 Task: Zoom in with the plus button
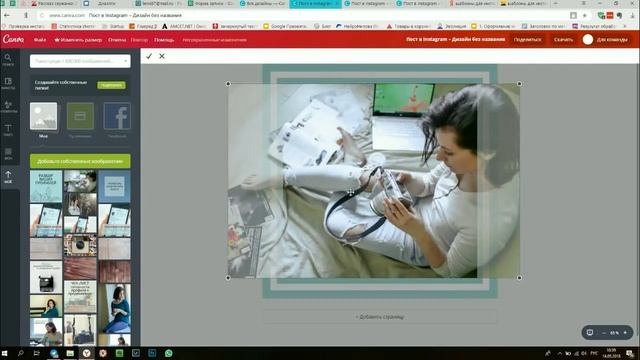click(x=625, y=333)
